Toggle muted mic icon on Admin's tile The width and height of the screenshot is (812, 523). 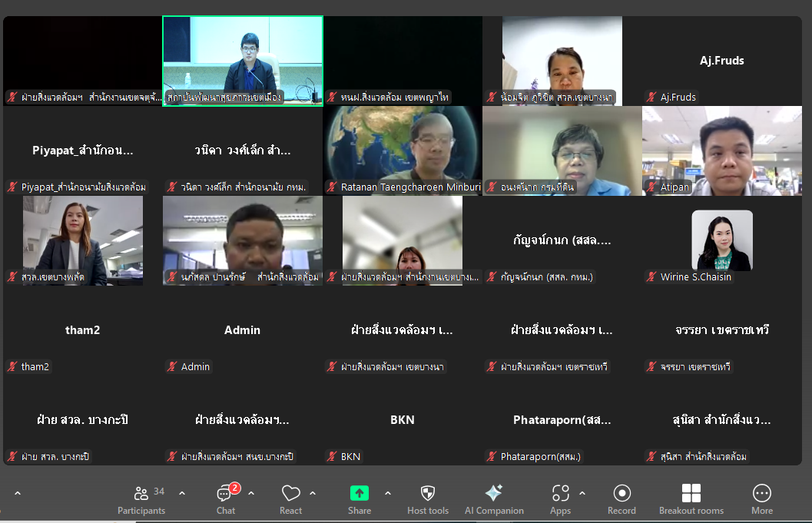tap(172, 366)
